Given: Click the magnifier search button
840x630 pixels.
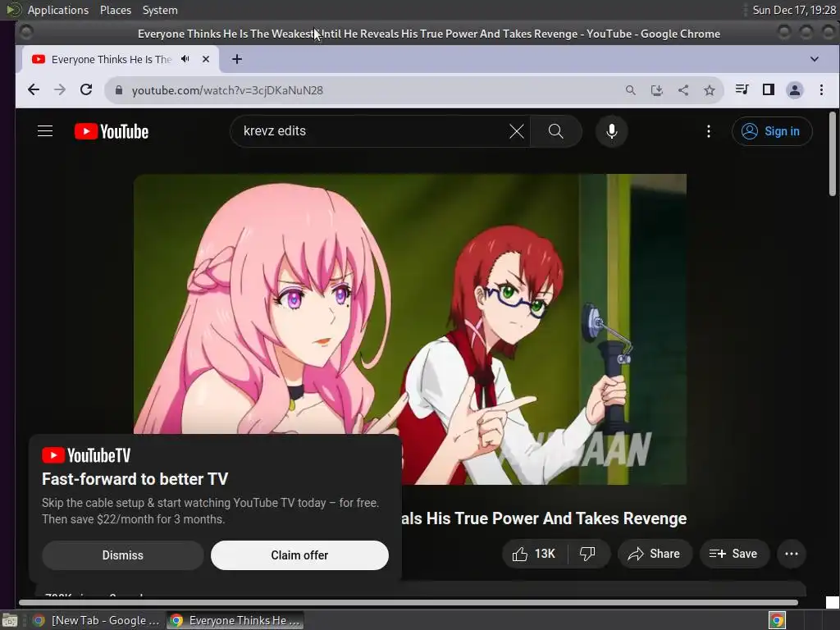Looking at the screenshot, I should click(x=555, y=131).
